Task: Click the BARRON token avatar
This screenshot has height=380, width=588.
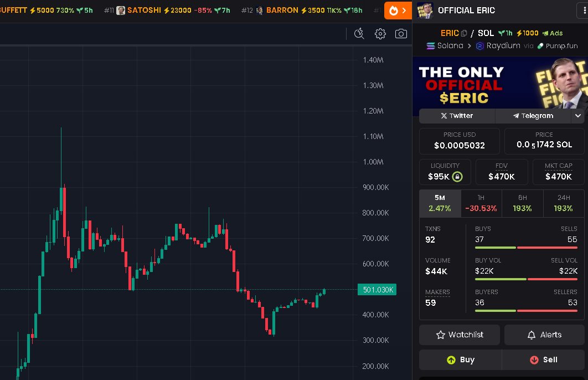Action: coord(260,11)
